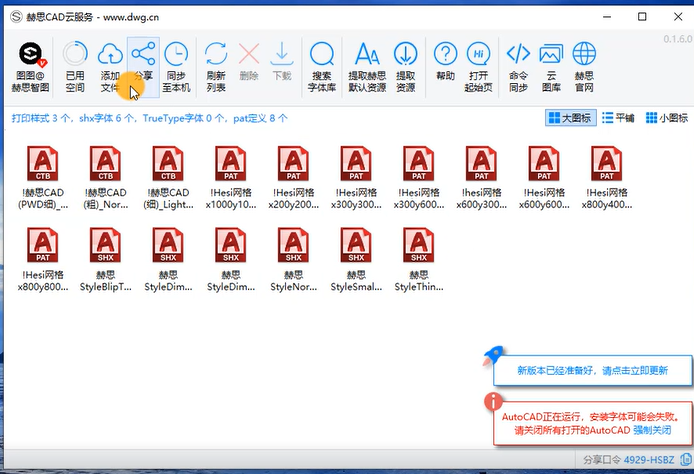Maximize the 赫思CAD云服务 window

pyautogui.click(x=642, y=17)
